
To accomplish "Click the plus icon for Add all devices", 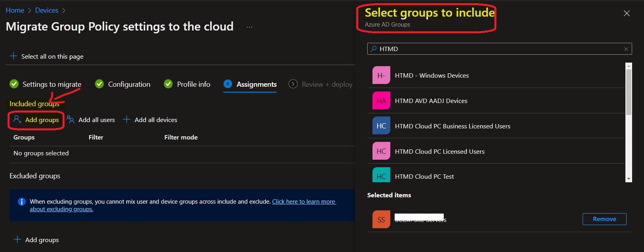I will 127,119.
